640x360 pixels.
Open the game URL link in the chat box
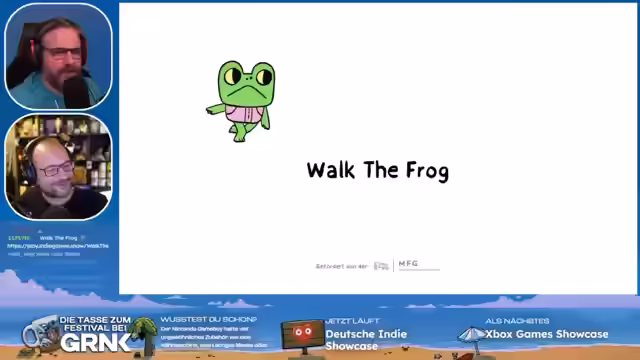(58, 246)
